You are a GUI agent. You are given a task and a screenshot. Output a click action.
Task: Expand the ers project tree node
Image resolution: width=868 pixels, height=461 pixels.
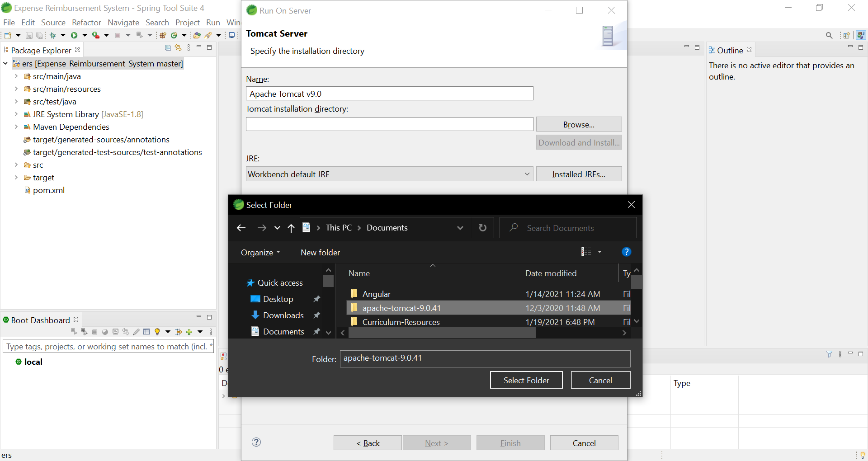click(5, 63)
